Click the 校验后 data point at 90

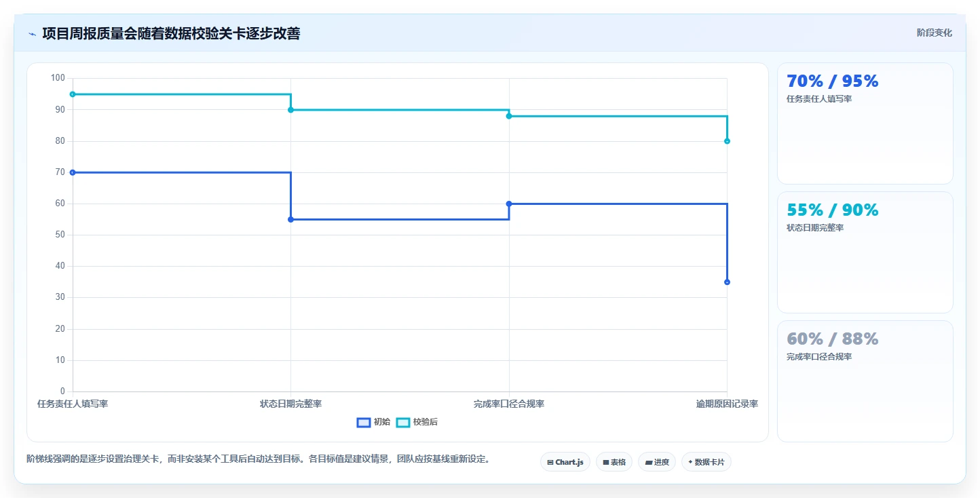[x=290, y=110]
